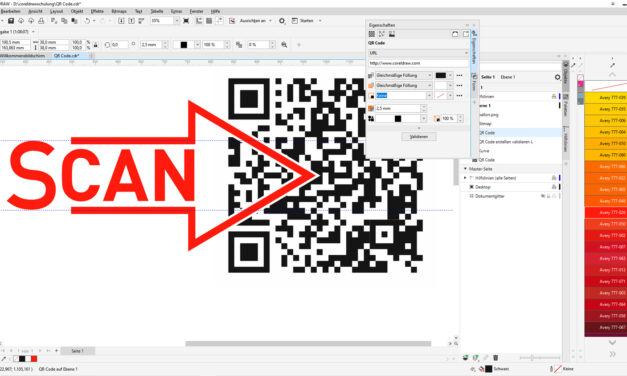Image resolution: width=627 pixels, height=376 pixels.
Task: Expand the Hilfslinien (alle Seiten) node
Action: click(465, 178)
